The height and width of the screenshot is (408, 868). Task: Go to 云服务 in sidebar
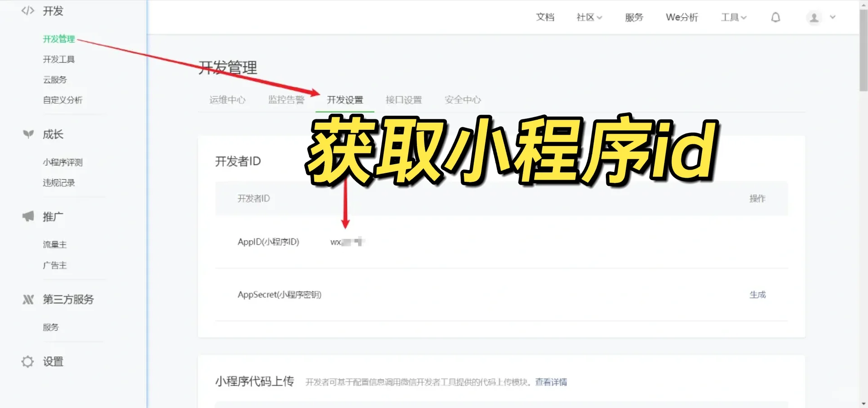(x=55, y=80)
